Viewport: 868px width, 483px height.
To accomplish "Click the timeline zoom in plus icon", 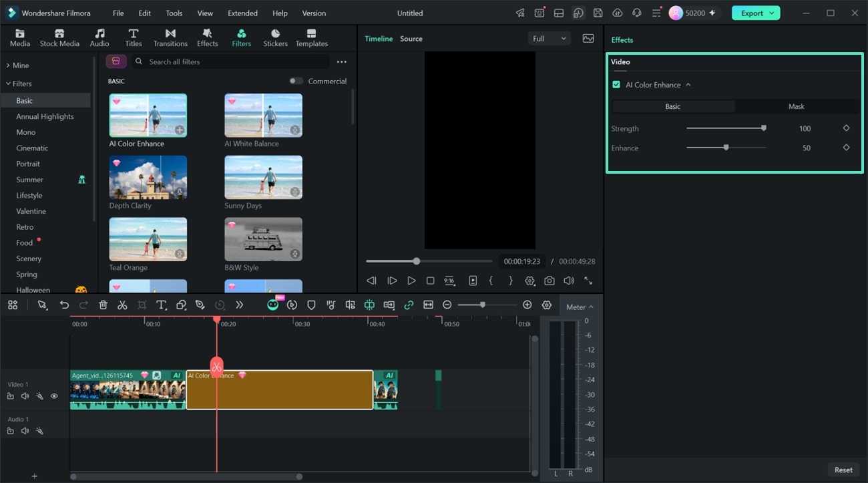I will (x=527, y=305).
